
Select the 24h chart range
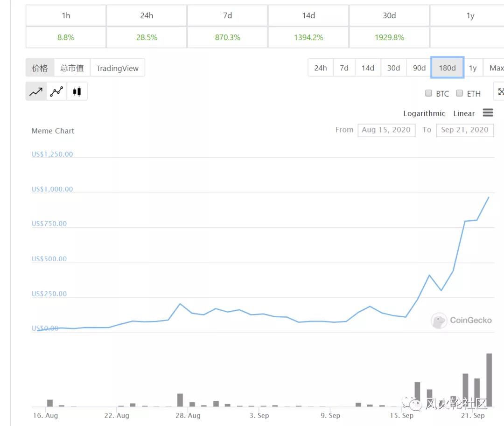coord(321,68)
